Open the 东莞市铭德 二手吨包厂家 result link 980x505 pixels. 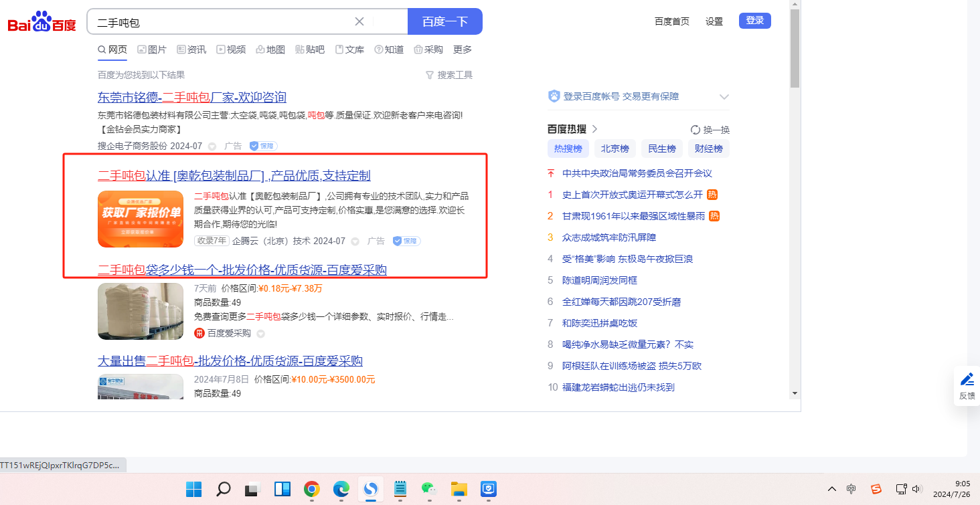(x=192, y=97)
